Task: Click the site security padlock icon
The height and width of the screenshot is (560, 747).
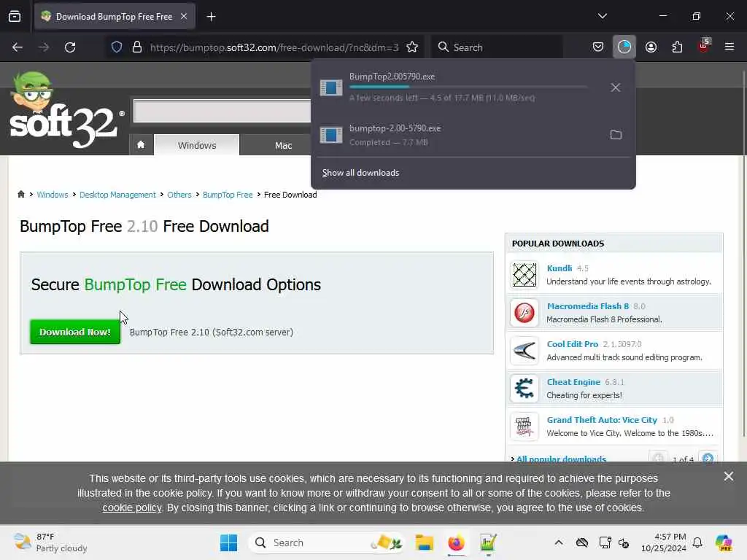Action: pos(137,47)
